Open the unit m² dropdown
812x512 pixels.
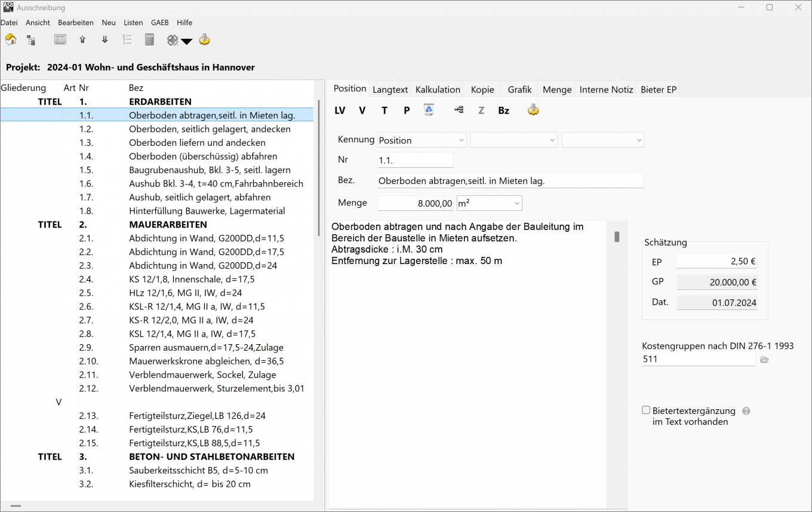(489, 203)
